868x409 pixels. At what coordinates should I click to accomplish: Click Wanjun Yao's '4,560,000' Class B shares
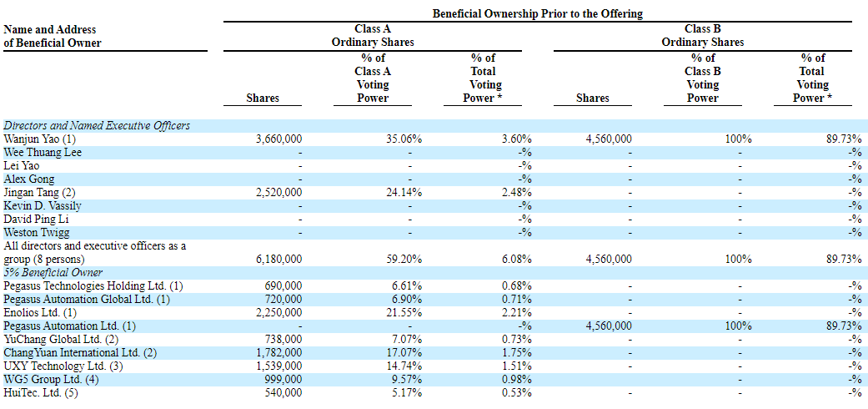tap(609, 139)
